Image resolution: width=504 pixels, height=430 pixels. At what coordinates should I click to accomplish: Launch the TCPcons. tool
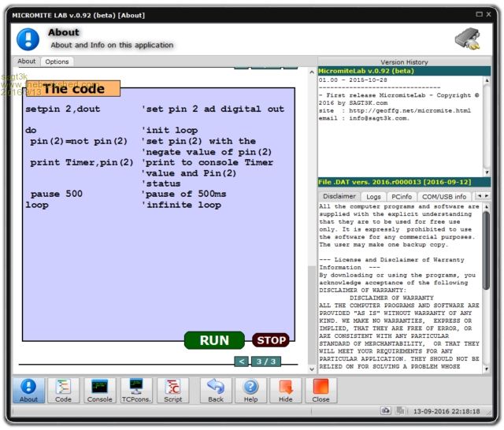(135, 391)
